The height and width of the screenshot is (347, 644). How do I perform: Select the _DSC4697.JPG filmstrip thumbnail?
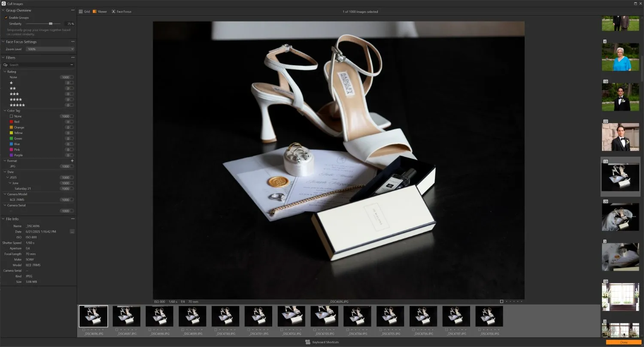(x=126, y=316)
